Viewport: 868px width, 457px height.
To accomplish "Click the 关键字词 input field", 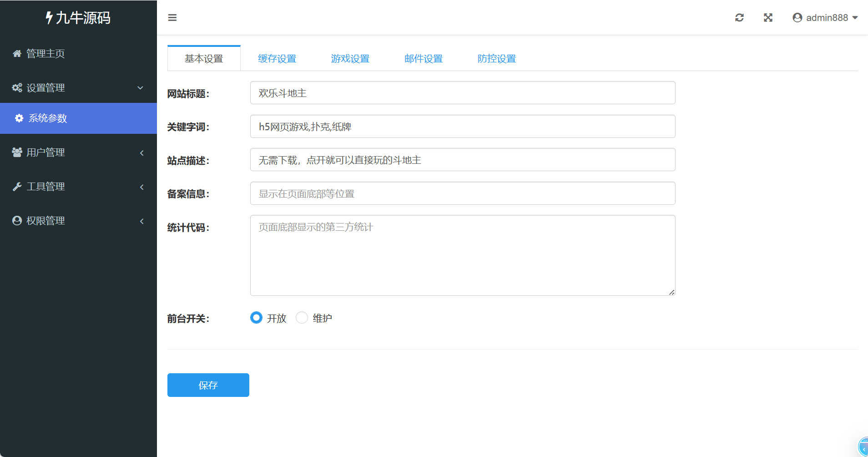I will [463, 127].
